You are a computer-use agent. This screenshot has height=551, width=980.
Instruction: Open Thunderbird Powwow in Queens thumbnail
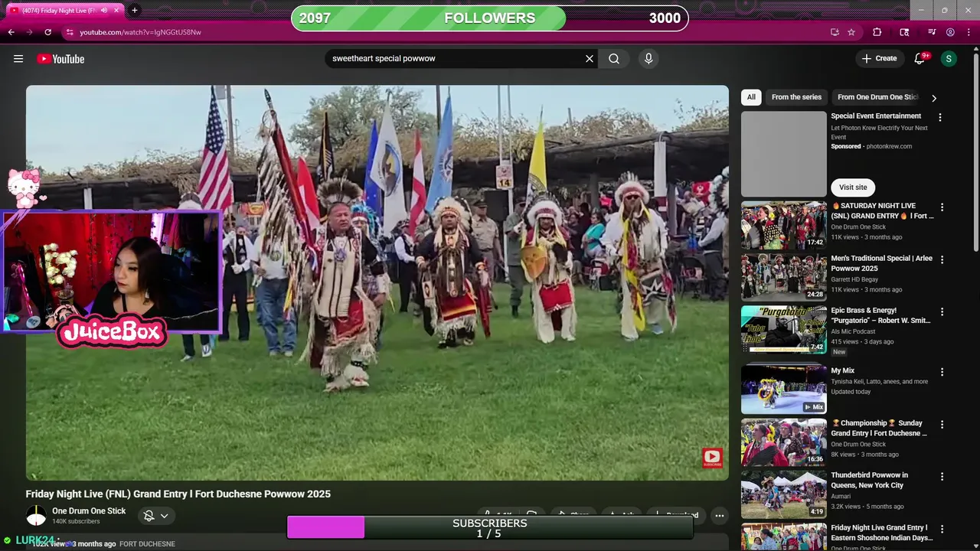[783, 494]
